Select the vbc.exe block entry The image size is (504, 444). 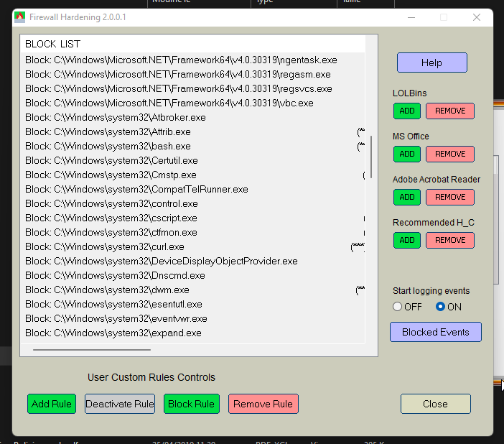coord(192,103)
